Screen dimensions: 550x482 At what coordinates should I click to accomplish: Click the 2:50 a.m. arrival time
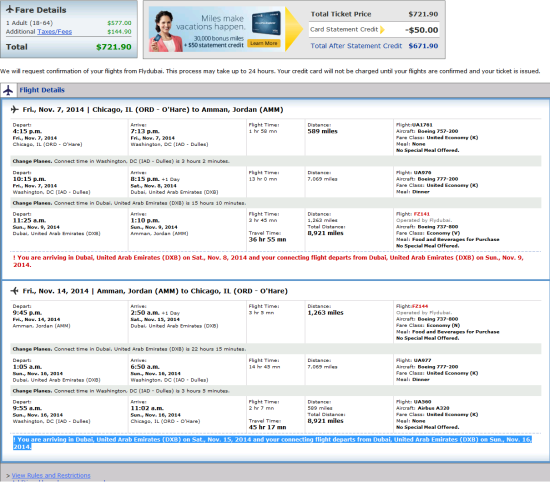click(x=145, y=313)
